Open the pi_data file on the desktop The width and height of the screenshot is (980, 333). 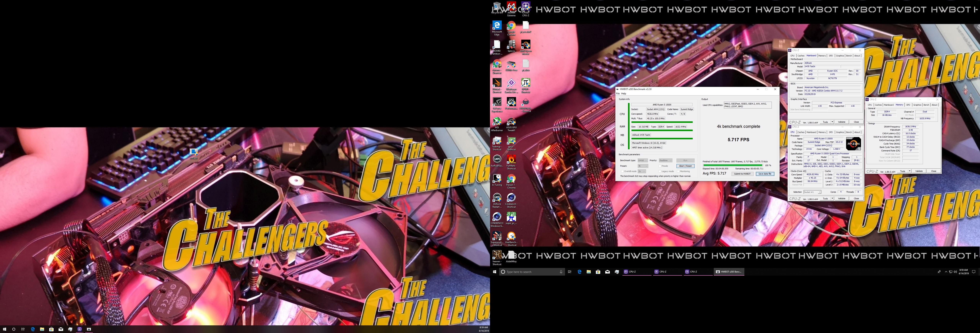pos(525,65)
